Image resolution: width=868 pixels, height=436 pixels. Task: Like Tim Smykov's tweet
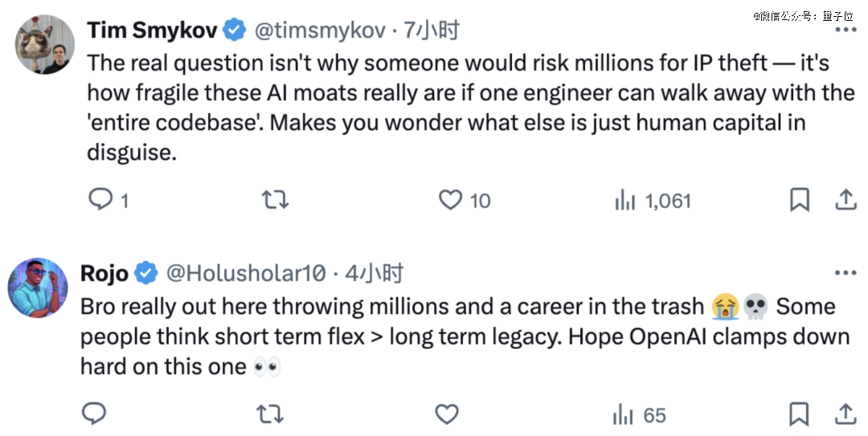click(x=452, y=200)
